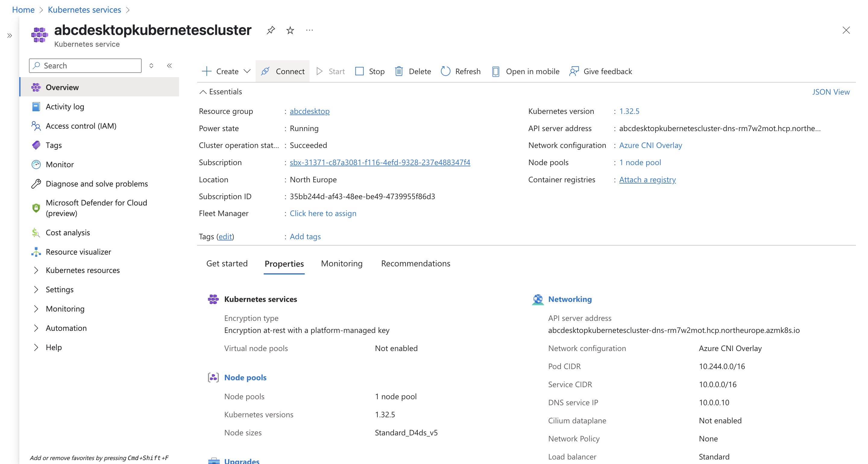Viewport: 868px width, 464px height.
Task: Collapse the Essentials section
Action: point(203,92)
